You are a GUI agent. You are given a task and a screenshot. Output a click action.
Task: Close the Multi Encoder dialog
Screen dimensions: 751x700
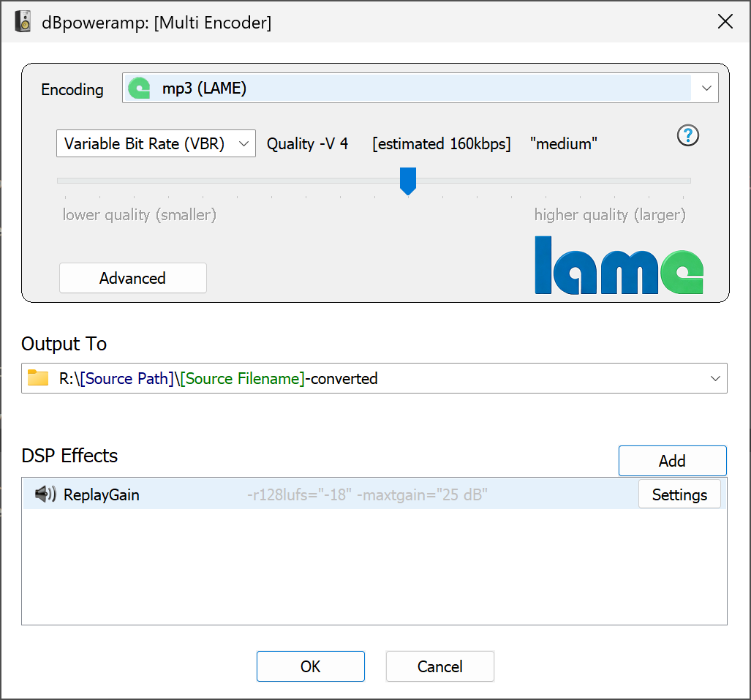point(725,22)
